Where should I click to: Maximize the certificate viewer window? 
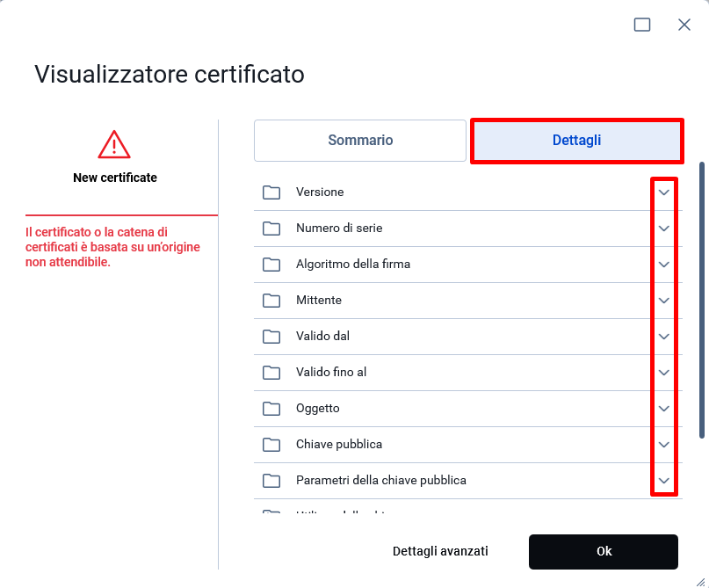tap(642, 25)
